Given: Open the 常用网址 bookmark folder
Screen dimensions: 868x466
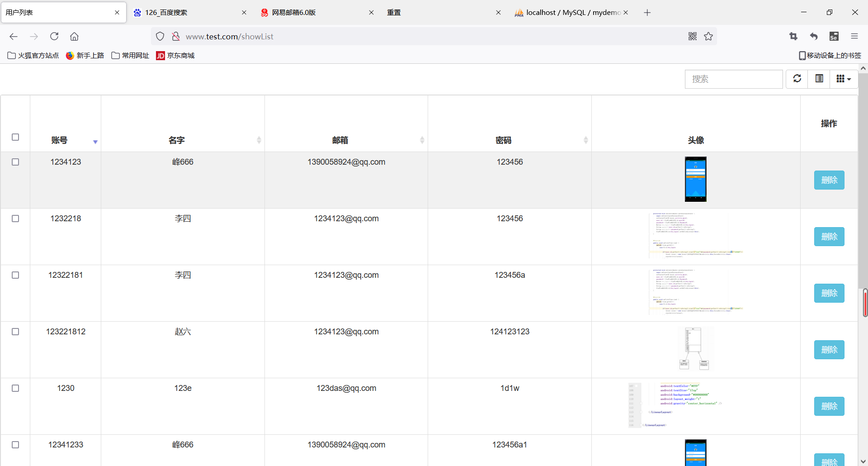Looking at the screenshot, I should tap(130, 56).
